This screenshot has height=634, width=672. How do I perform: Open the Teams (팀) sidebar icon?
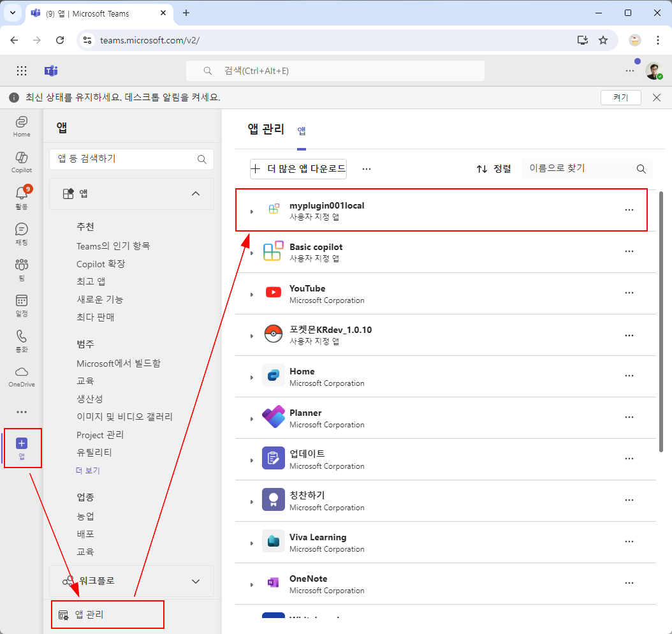(x=22, y=269)
